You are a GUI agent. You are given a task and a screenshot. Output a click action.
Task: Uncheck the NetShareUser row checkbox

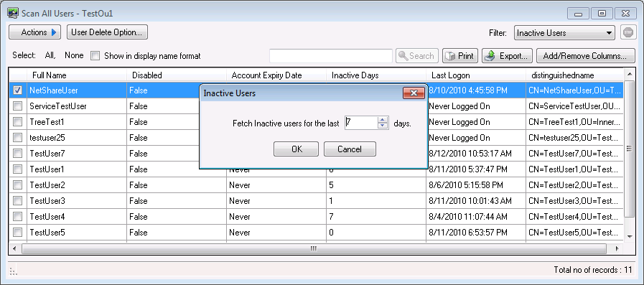click(x=18, y=90)
